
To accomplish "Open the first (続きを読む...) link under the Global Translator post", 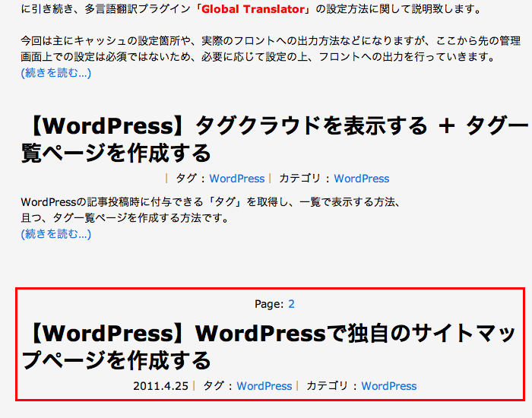I will tap(56, 73).
